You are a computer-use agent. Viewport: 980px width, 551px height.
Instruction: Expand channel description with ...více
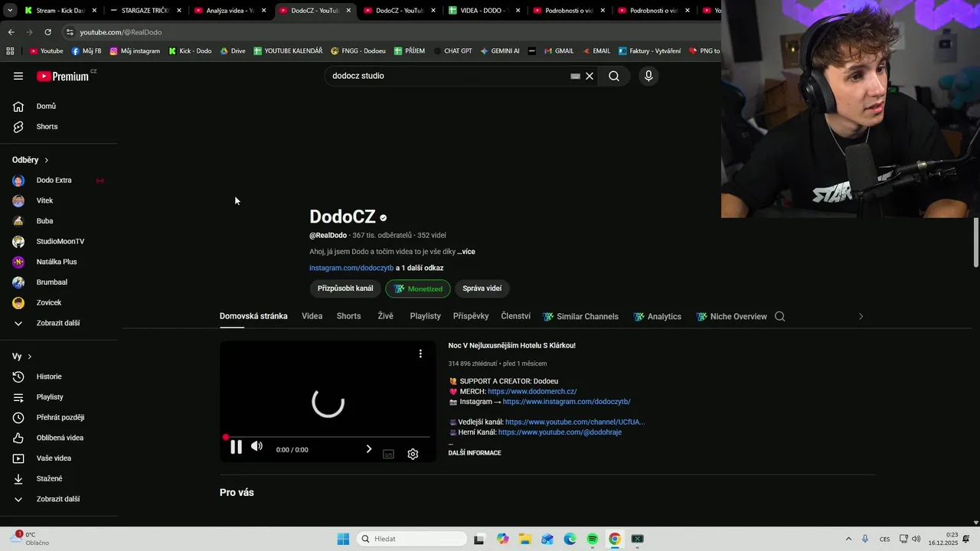pos(466,252)
